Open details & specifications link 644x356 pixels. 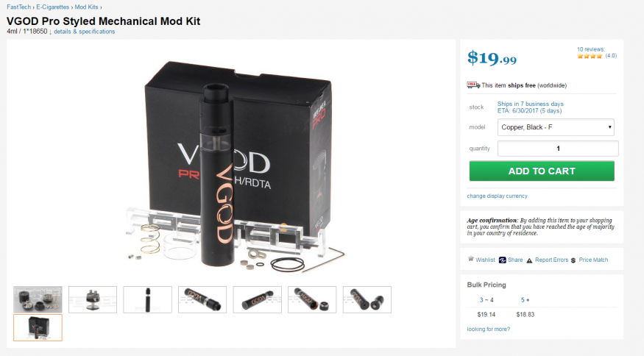pos(84,32)
